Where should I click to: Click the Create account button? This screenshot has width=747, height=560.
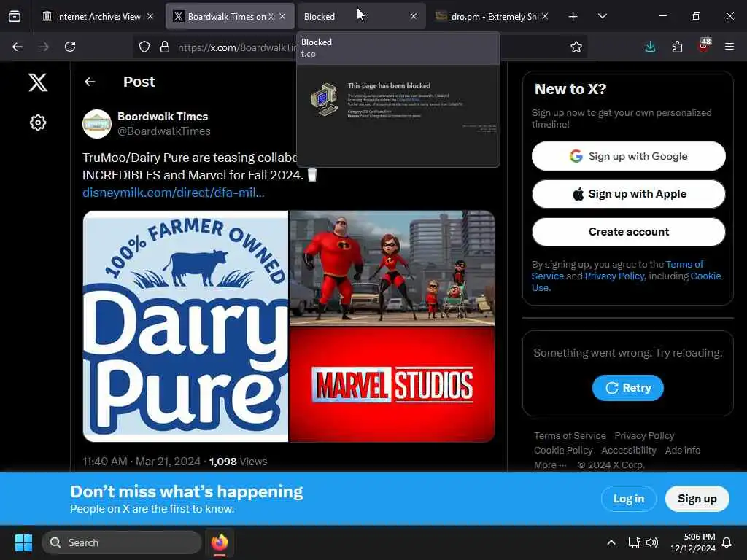tap(628, 232)
